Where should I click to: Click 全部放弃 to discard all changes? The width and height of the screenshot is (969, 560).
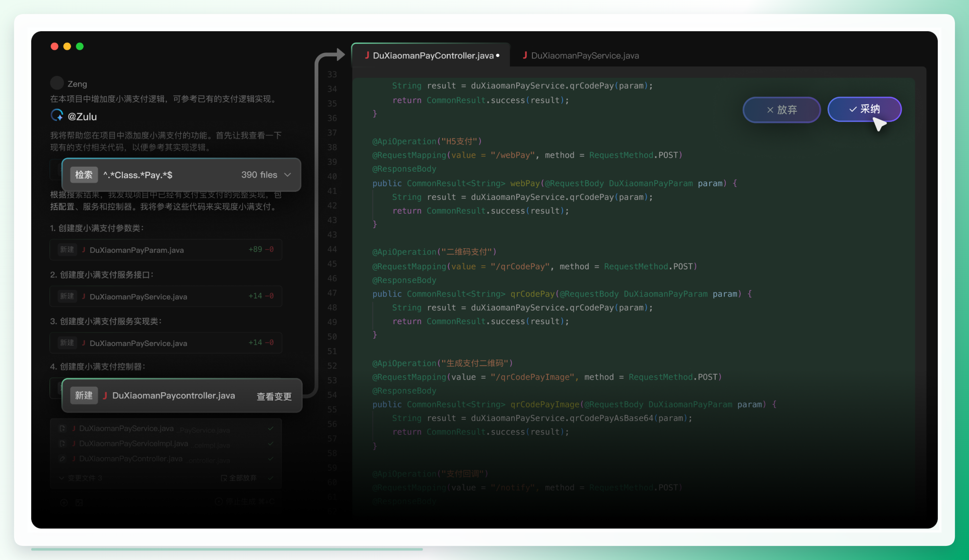239,478
